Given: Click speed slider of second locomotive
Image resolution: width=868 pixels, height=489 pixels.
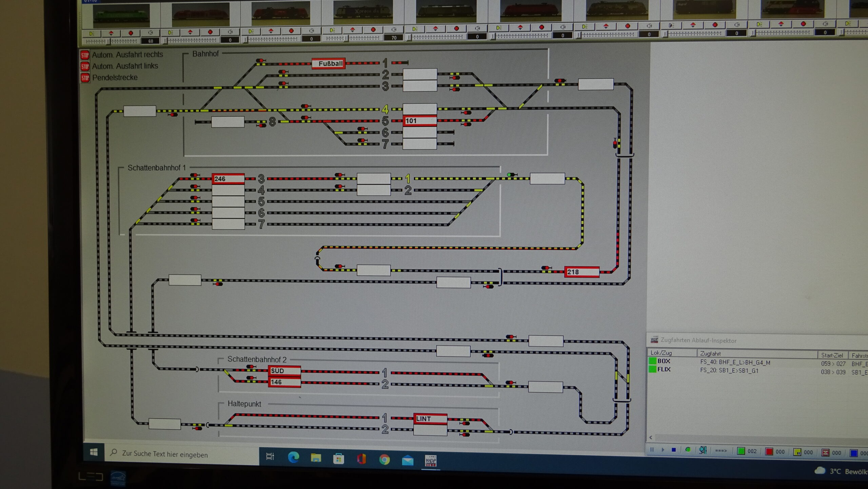Looking at the screenshot, I should [x=191, y=40].
